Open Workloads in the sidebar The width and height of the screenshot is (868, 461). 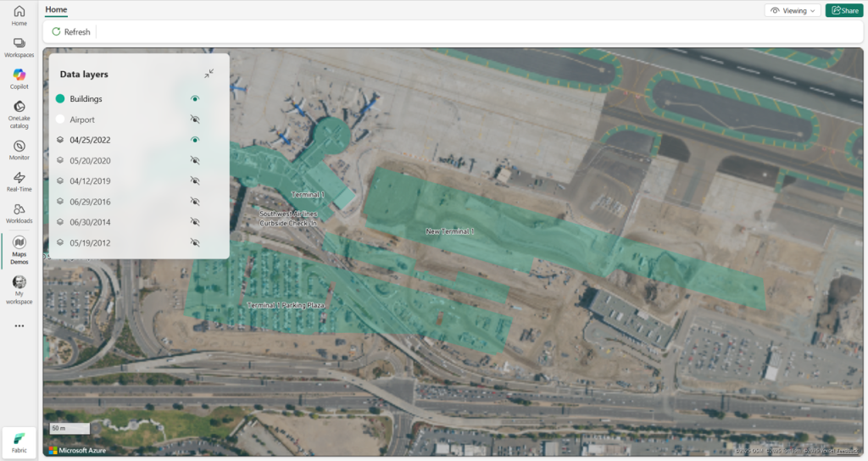[x=19, y=213]
